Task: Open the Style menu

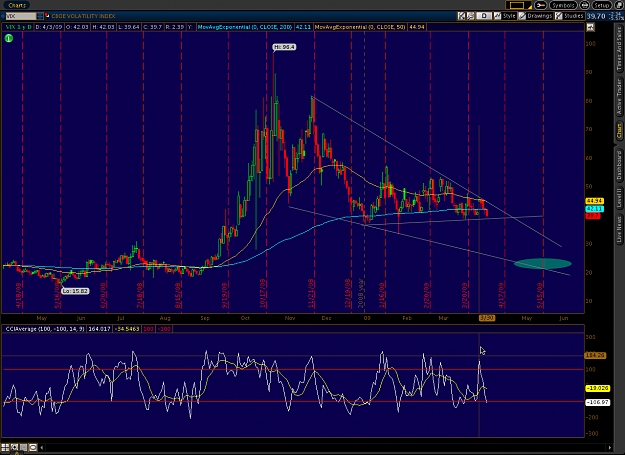Action: pos(505,16)
